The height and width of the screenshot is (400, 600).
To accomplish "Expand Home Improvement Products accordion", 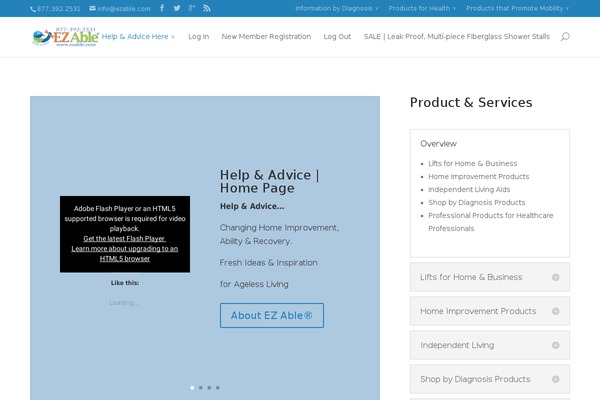I will (490, 311).
